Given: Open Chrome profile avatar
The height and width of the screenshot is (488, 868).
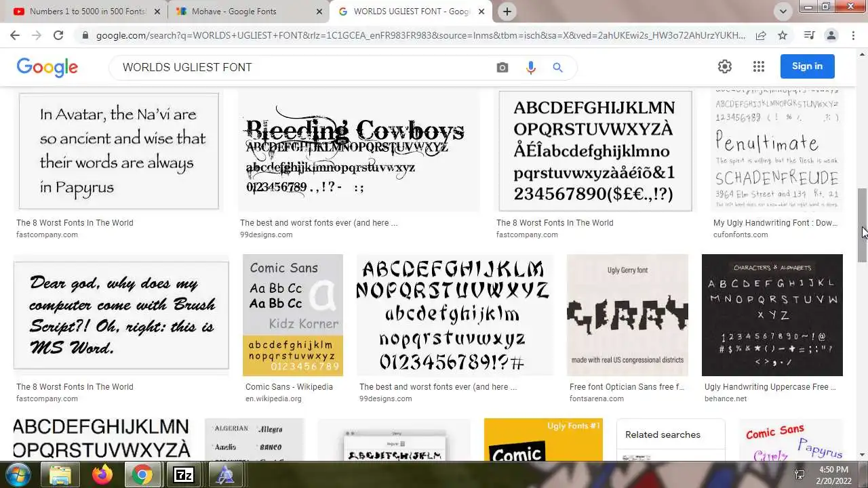Looking at the screenshot, I should coord(831,35).
